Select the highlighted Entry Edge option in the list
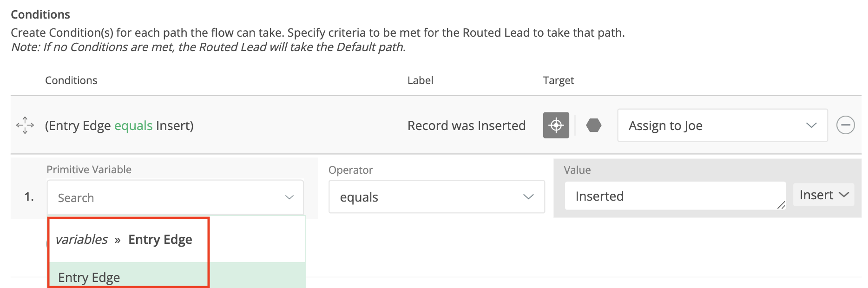Image resolution: width=868 pixels, height=288 pixels. (89, 277)
